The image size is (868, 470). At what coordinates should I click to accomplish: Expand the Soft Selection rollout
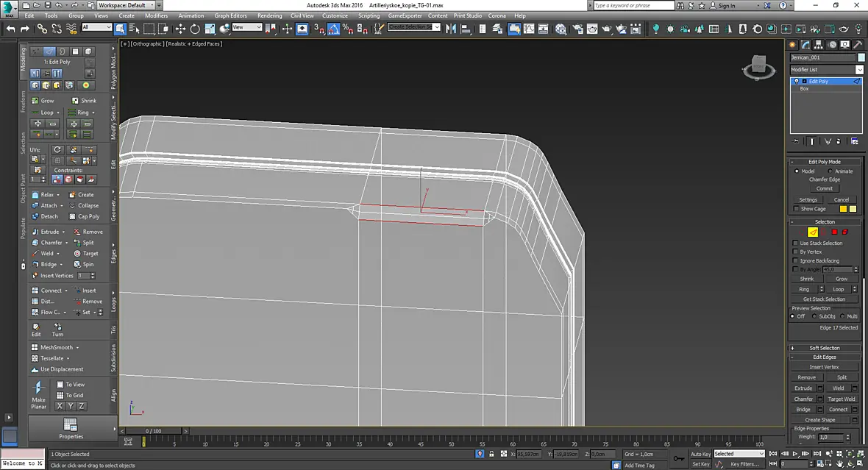(x=825, y=348)
